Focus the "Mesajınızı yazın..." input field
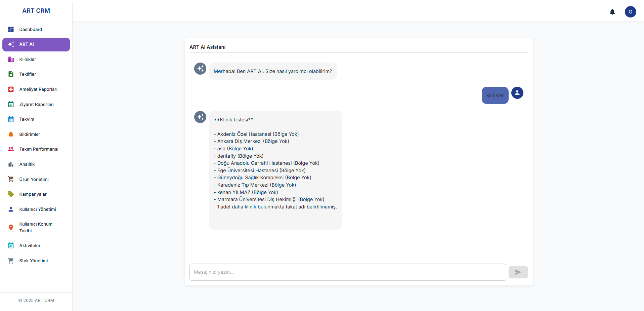Screen dimensions: 644x311 click(x=347, y=272)
